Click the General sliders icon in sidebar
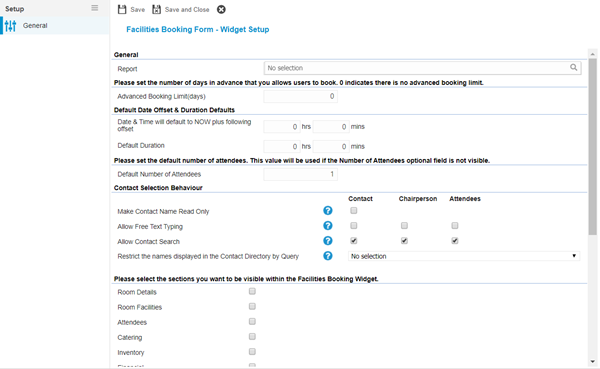The image size is (600, 369). pyautogui.click(x=10, y=26)
